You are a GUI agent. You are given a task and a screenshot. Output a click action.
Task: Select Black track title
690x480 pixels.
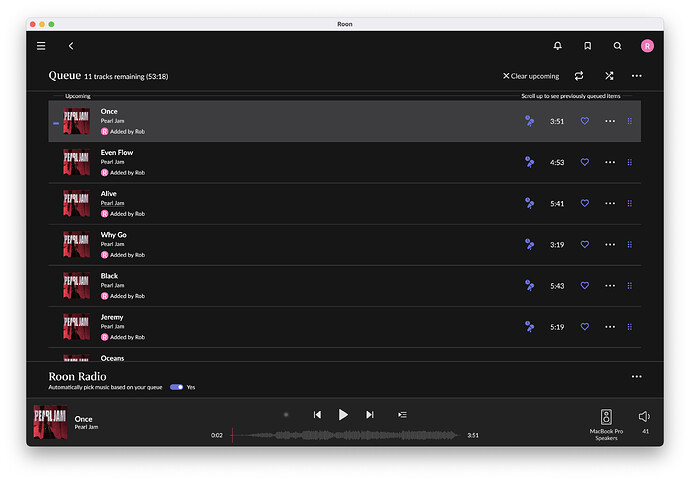(x=109, y=276)
